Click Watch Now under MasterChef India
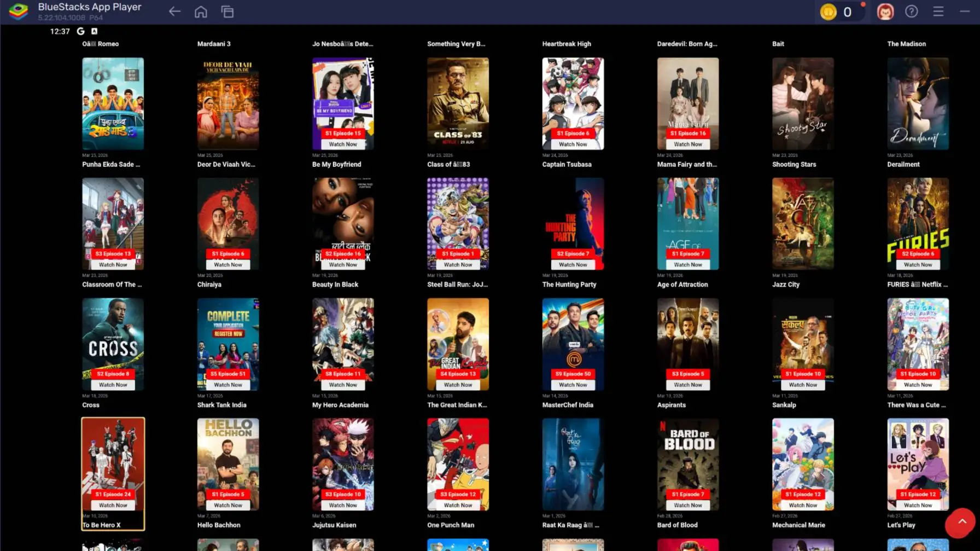Viewport: 980px width, 551px height. click(573, 384)
